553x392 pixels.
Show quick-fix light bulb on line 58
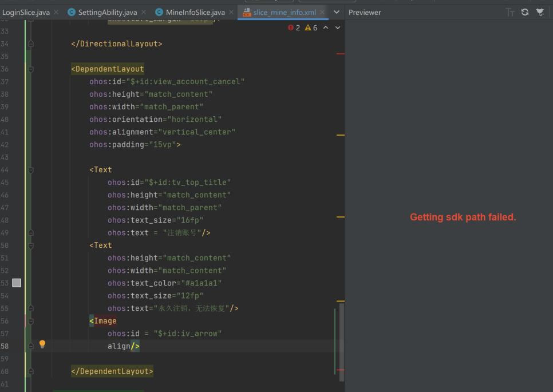pos(42,344)
